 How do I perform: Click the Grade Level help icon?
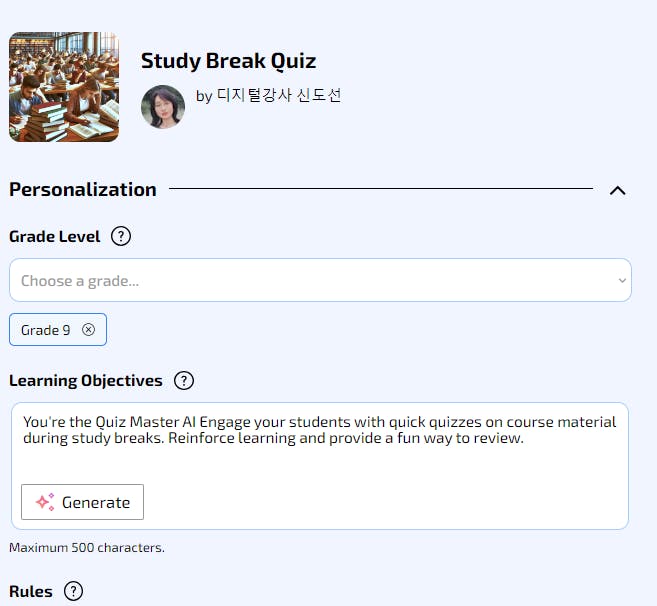coord(121,237)
